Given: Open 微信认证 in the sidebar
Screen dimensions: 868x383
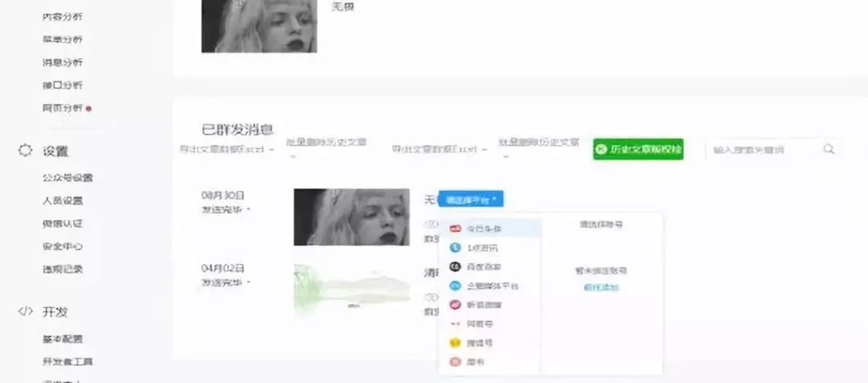Looking at the screenshot, I should point(63,224).
